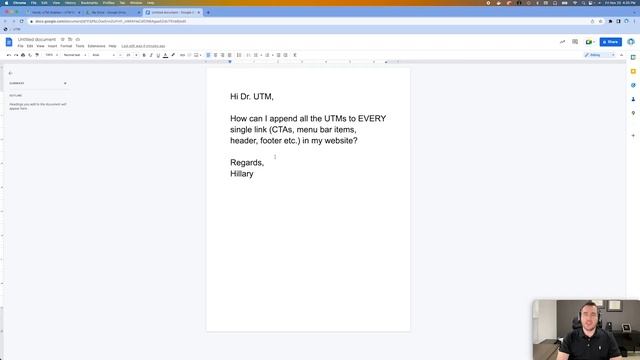Click the Checklist icon
640x360 pixels.
[x=248, y=55]
